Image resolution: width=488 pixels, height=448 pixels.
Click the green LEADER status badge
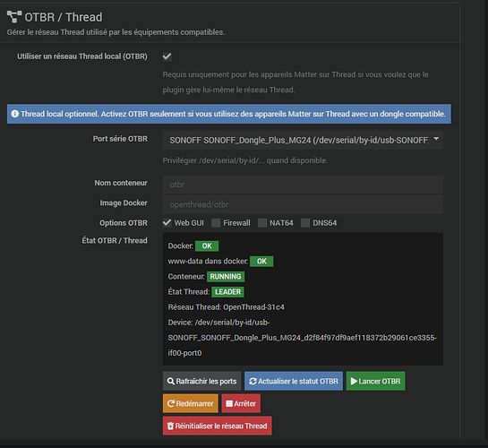227,292
